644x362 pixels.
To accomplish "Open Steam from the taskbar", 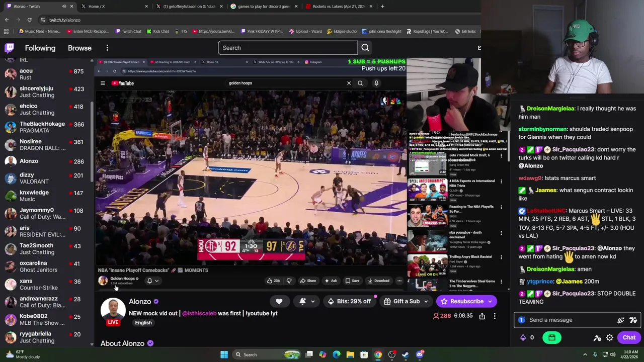I will click(406, 354).
